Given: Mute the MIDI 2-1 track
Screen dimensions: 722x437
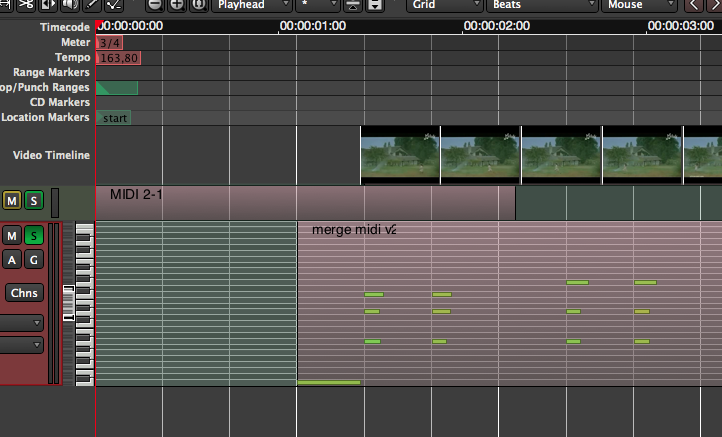Looking at the screenshot, I should tap(12, 201).
